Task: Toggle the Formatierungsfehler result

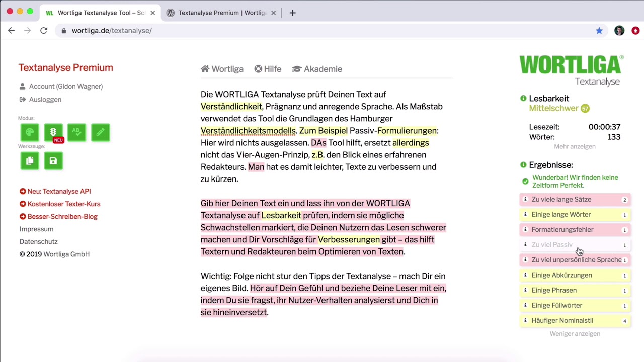Action: [x=575, y=230]
